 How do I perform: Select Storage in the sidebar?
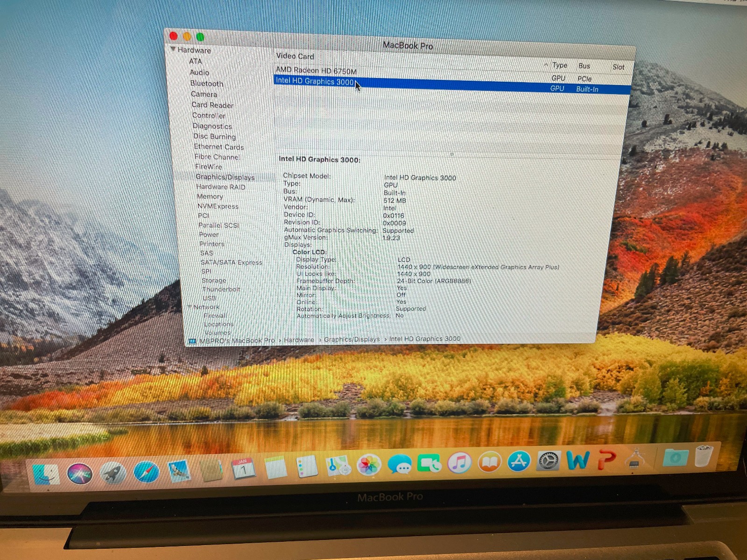pyautogui.click(x=214, y=280)
